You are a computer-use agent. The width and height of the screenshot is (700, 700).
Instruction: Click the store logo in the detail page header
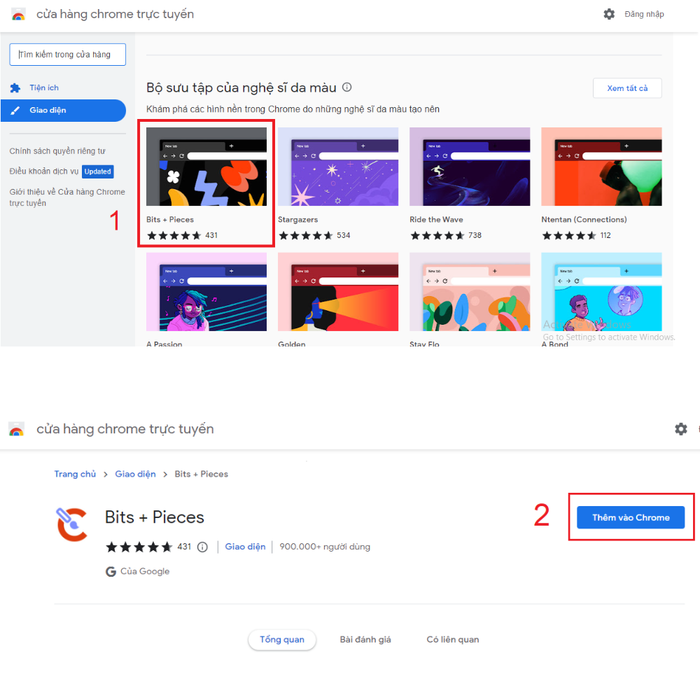tap(17, 429)
